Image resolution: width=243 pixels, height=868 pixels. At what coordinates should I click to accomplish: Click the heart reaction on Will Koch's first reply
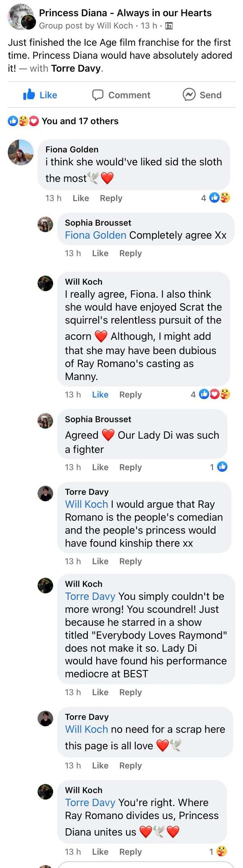coord(214,394)
